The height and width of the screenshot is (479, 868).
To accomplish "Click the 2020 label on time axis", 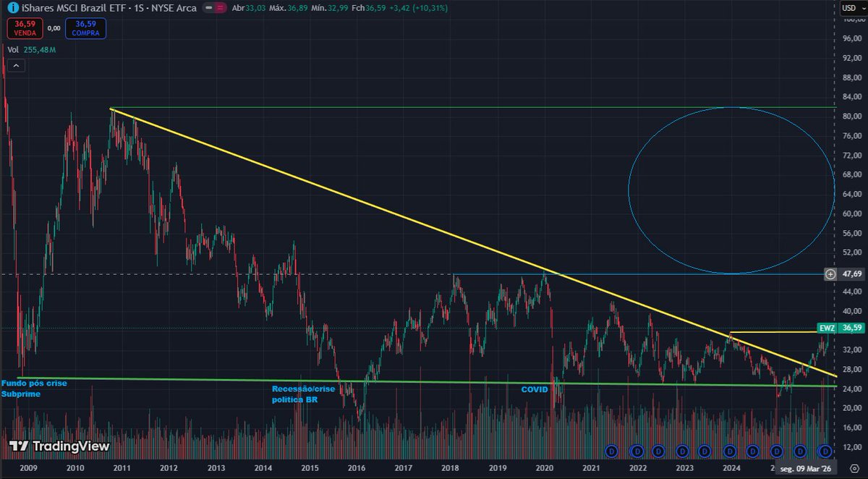I will (544, 468).
